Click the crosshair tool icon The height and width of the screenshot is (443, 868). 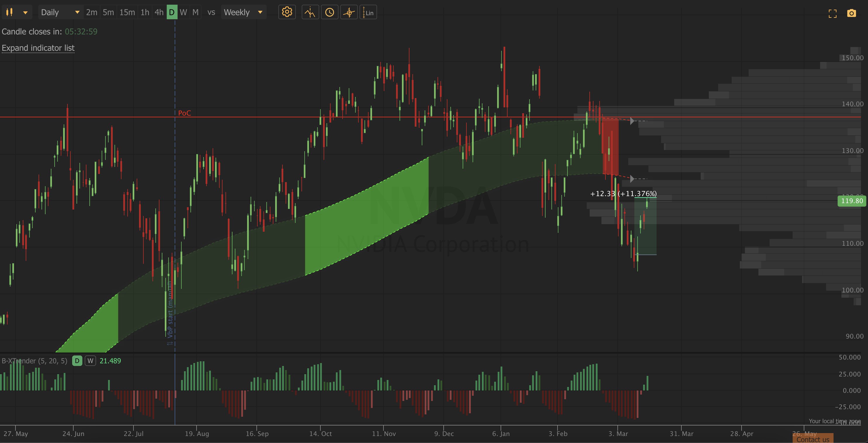click(349, 13)
